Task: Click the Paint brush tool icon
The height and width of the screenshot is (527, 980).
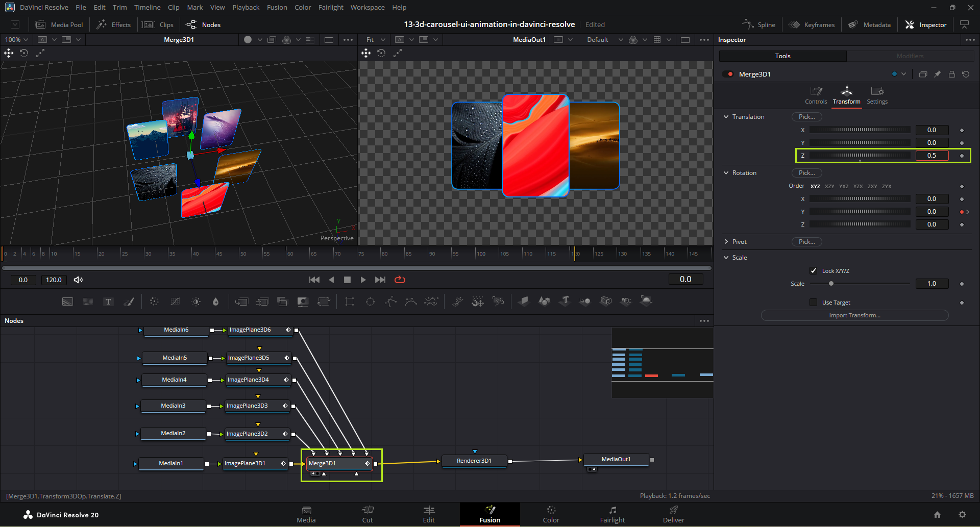Action: (x=129, y=302)
